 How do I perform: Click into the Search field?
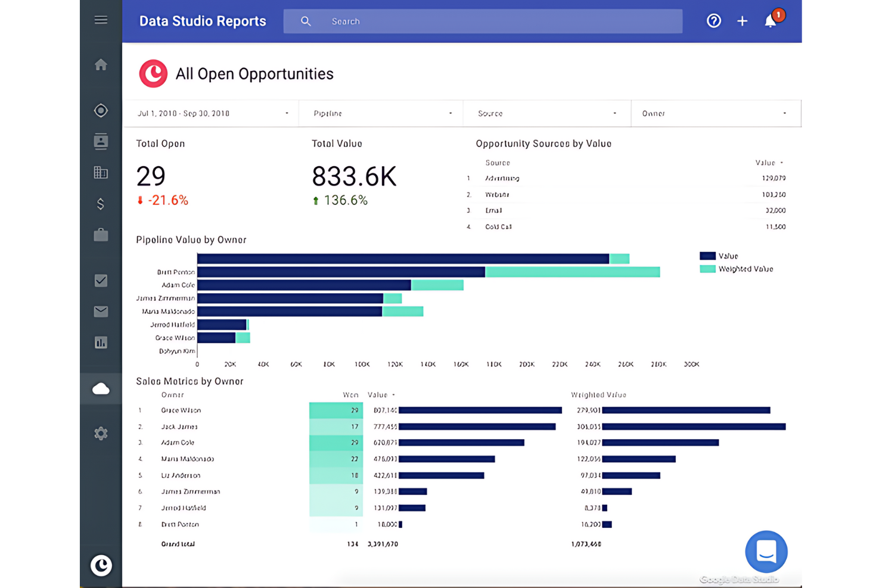point(483,21)
